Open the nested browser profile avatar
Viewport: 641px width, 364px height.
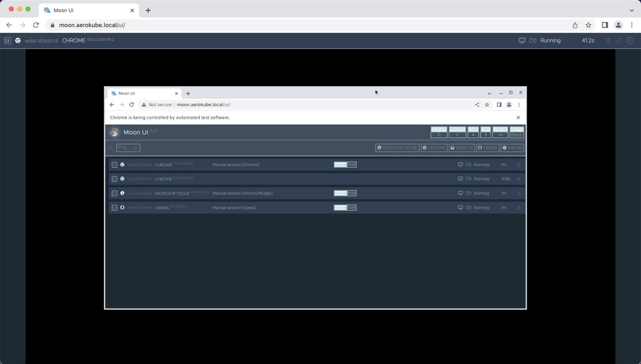509,105
